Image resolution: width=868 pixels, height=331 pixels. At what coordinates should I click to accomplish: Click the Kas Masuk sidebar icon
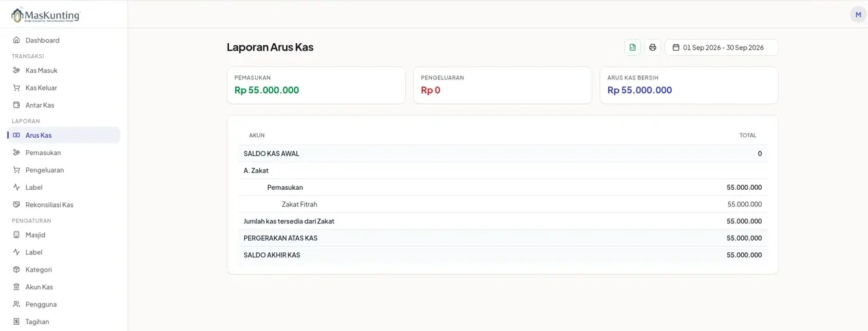tap(16, 71)
